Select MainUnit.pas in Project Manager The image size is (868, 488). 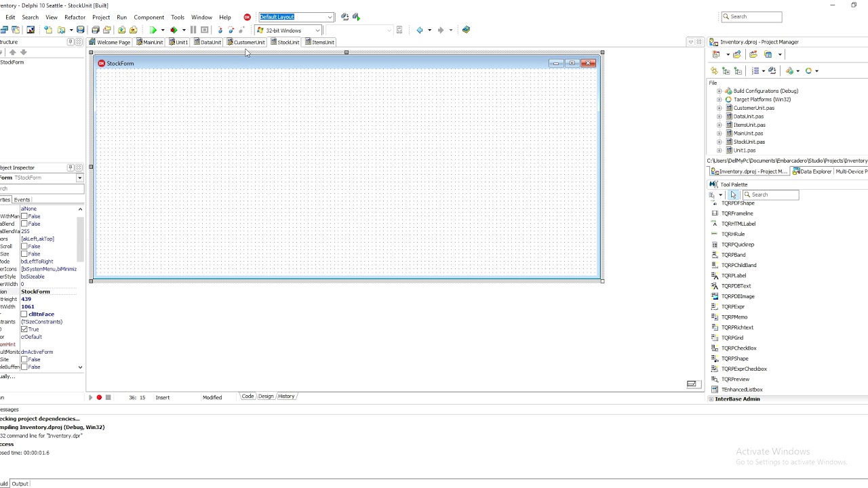tap(748, 134)
